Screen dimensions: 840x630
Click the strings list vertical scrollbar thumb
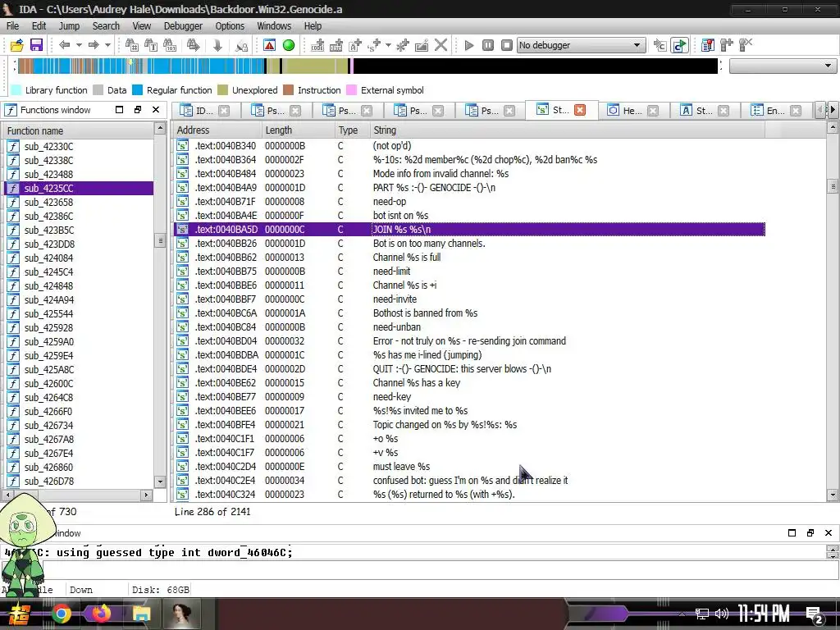pyautogui.click(x=833, y=186)
